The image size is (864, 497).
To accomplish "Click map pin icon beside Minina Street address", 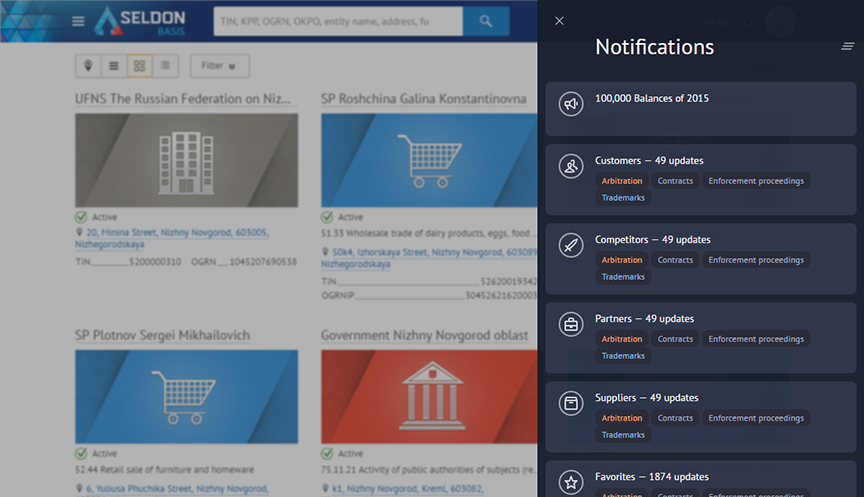I will coord(79,233).
